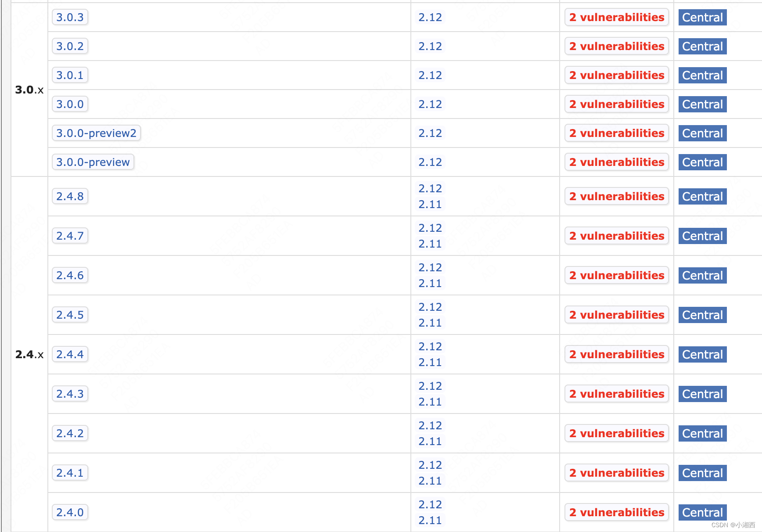Select Scala 2.11 for version 2.4.0

click(x=430, y=520)
